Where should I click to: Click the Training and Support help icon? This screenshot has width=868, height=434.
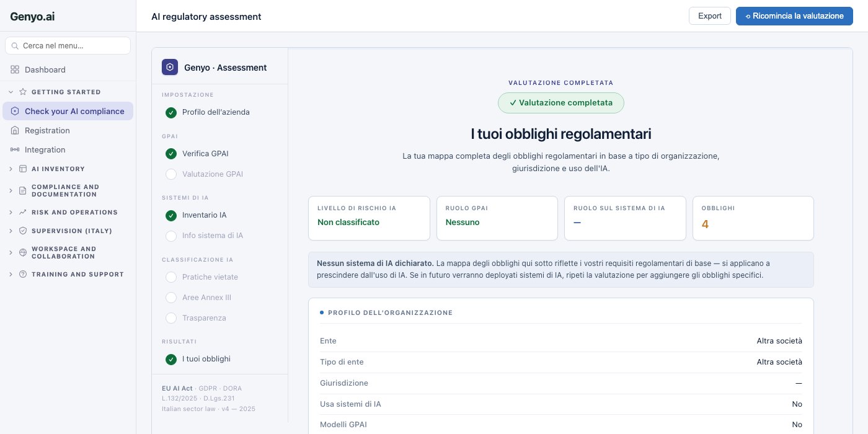[x=23, y=274]
